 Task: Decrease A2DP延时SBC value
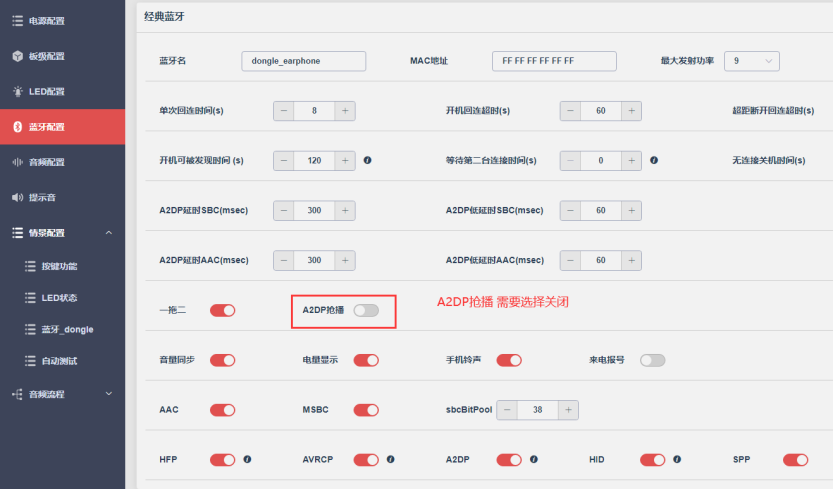(x=284, y=210)
